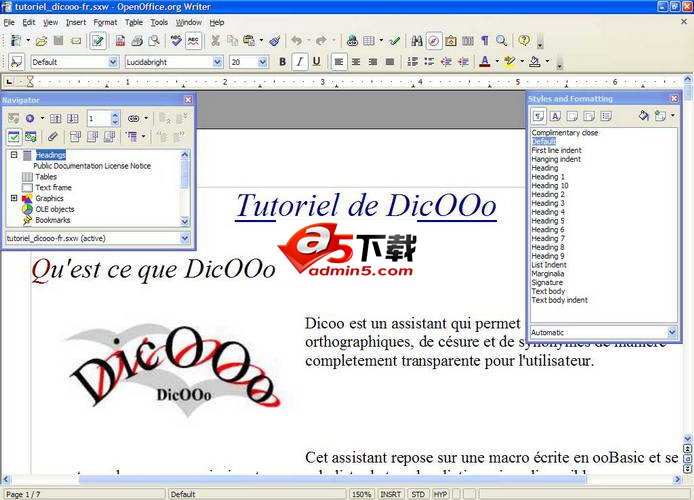Justify text alignment

coord(390,62)
